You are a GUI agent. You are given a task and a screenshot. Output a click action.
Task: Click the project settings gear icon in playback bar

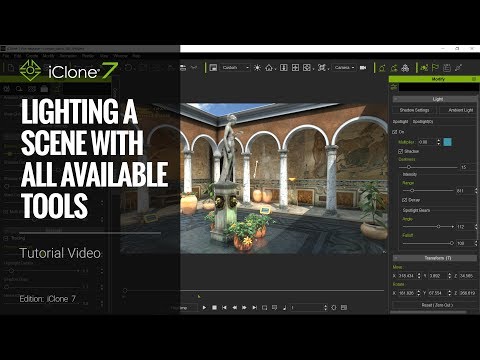coord(334,307)
